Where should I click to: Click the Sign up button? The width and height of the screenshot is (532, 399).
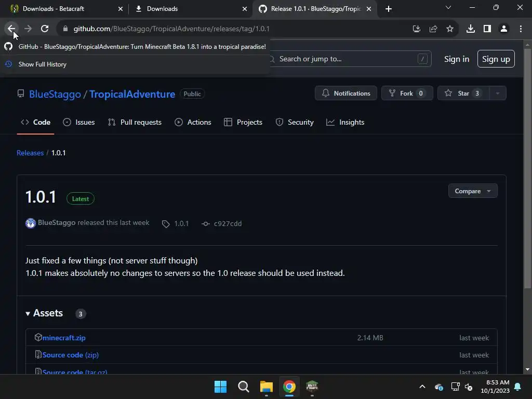496,59
